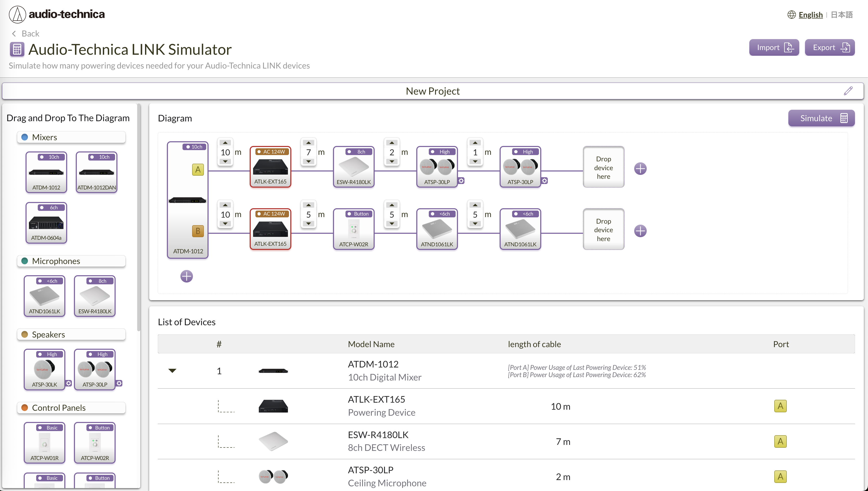Viewport: 868px width, 491px height.
Task: Select port A marker on ATDM-1012 mixer
Action: point(198,169)
